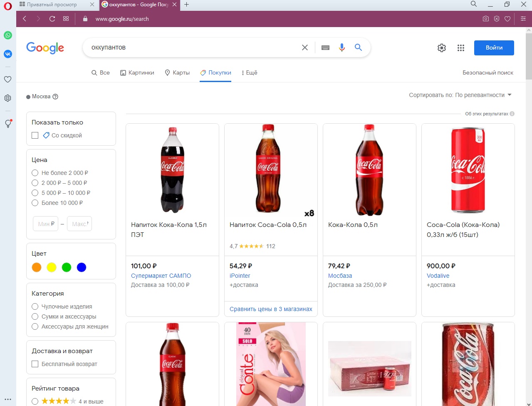This screenshot has width=532, height=406.
Task: Open Easy Setup menu icon
Action: pos(523,19)
